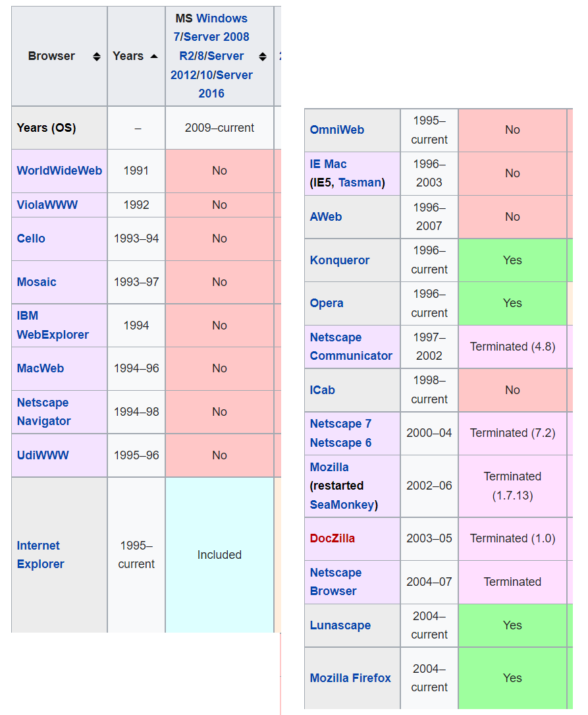Select the '2002–06' years cell
588x715 pixels.
(x=429, y=486)
